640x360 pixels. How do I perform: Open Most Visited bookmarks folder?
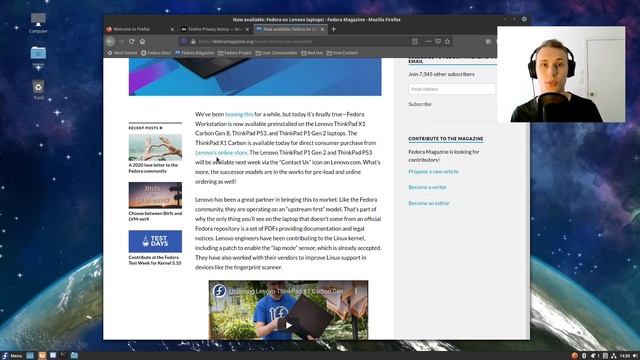tap(122, 53)
